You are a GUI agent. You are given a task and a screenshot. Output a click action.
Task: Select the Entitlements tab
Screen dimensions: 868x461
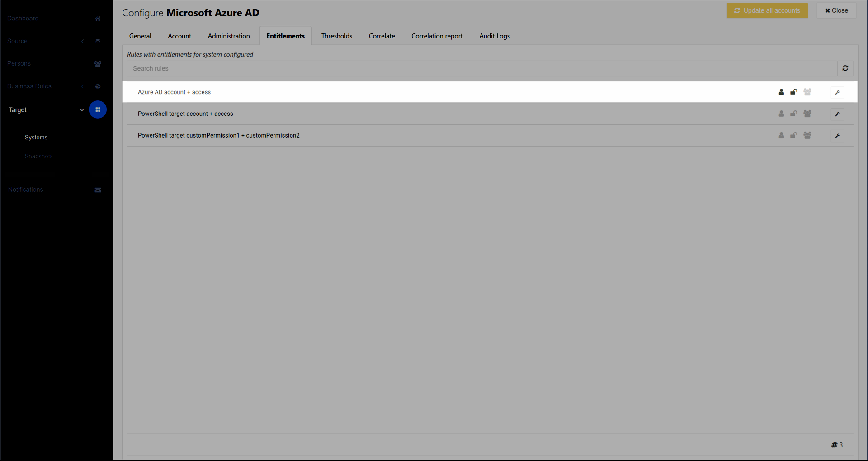click(285, 36)
